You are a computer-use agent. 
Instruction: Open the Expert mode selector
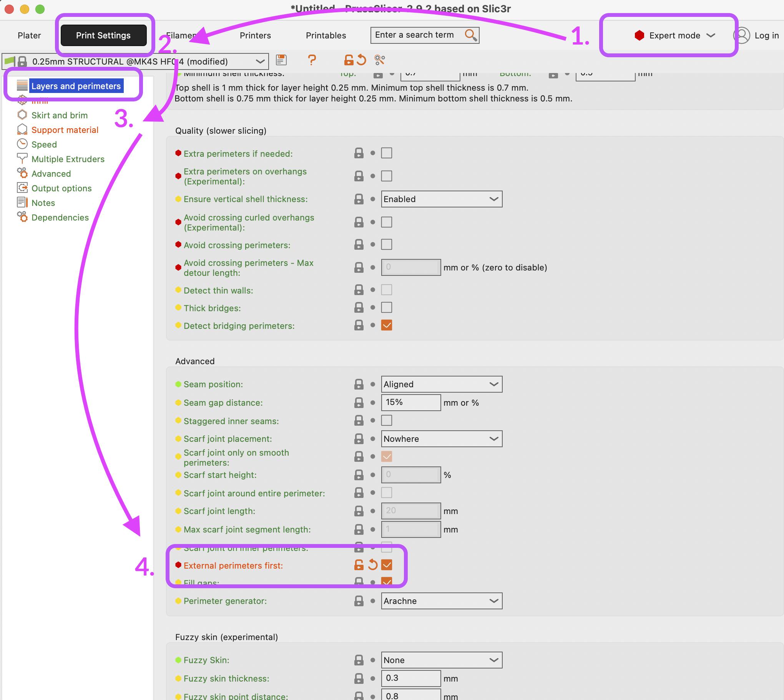pos(674,35)
